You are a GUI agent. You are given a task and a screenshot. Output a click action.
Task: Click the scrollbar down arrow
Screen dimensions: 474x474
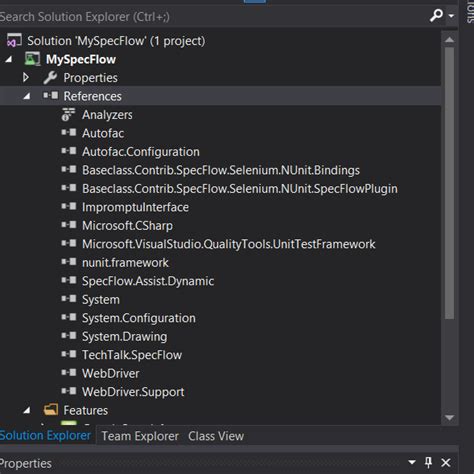point(449,418)
